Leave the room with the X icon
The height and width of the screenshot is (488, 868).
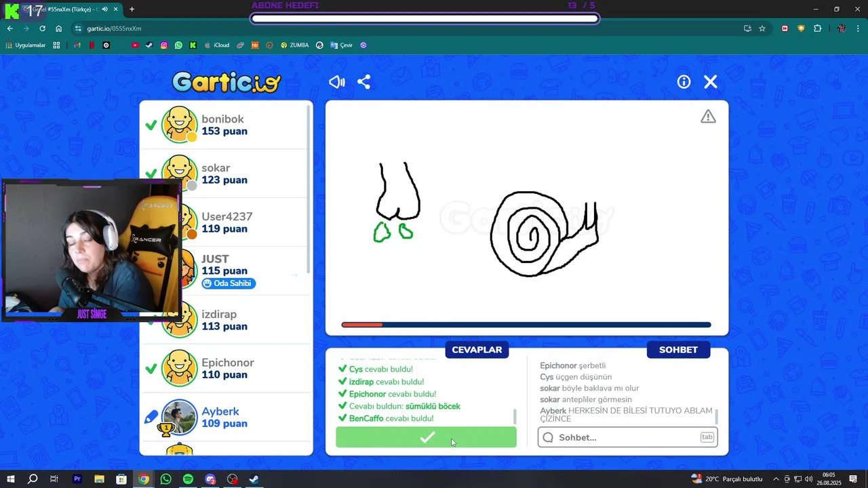[x=711, y=82]
